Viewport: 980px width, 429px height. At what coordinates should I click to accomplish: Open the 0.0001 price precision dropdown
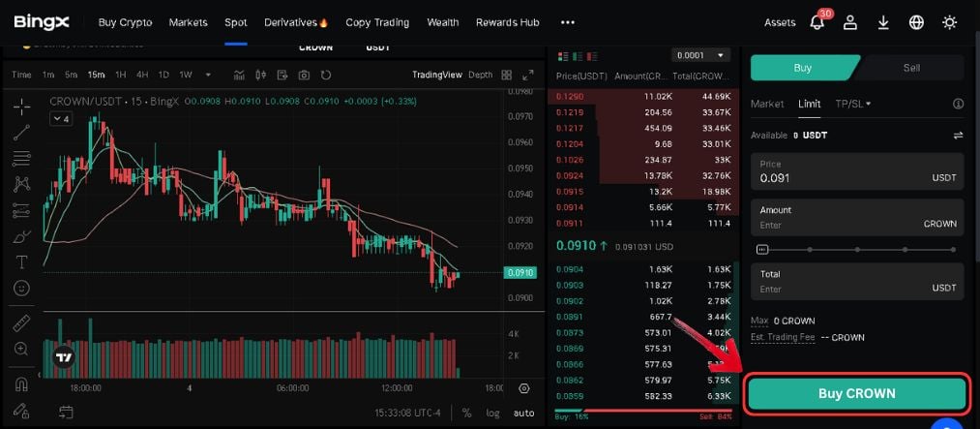pos(700,55)
